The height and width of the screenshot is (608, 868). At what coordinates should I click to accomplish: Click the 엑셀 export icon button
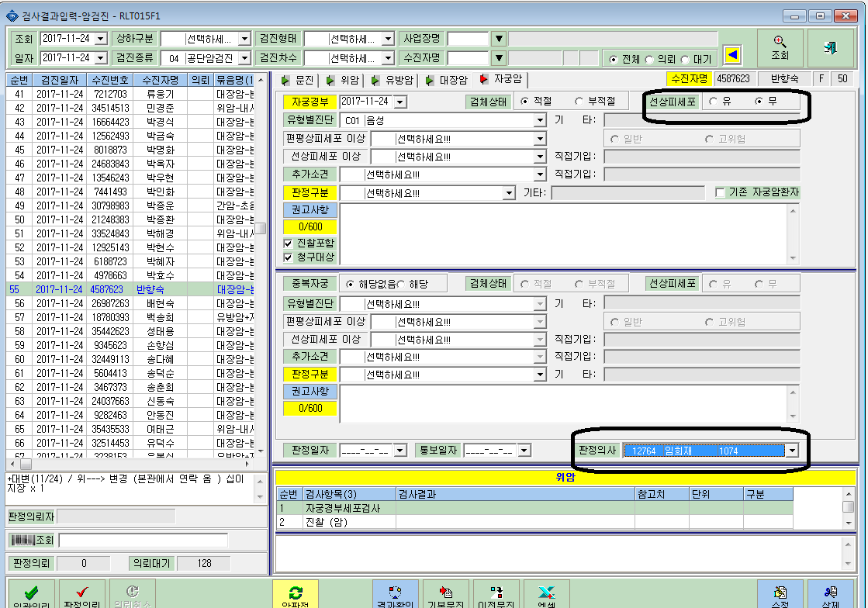(x=546, y=596)
